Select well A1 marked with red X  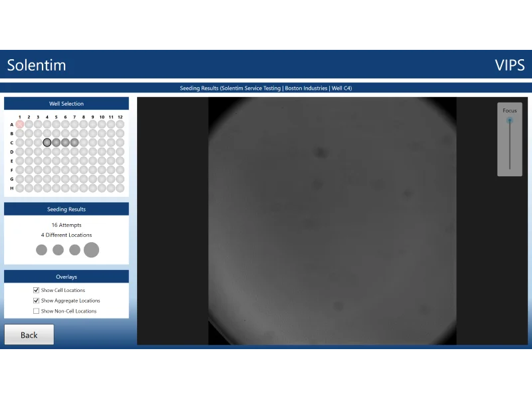pyautogui.click(x=20, y=124)
